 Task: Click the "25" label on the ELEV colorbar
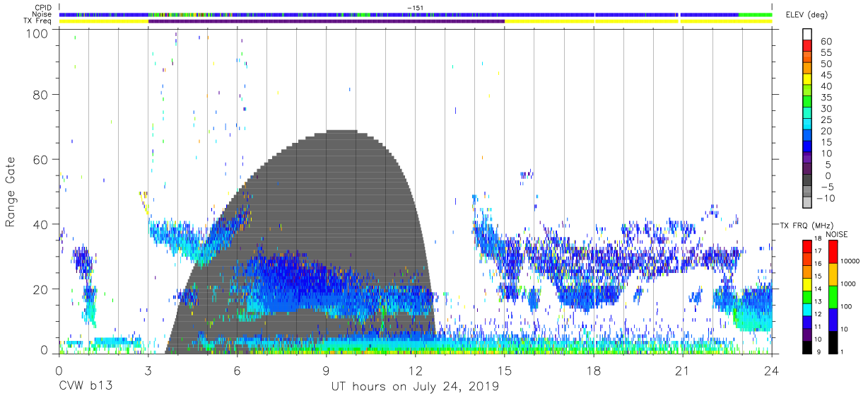(825, 120)
